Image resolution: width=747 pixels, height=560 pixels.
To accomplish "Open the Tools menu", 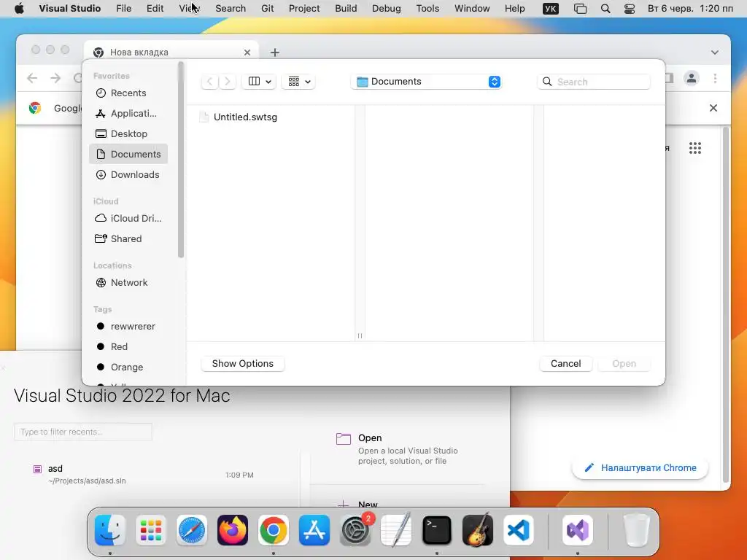I will click(427, 9).
